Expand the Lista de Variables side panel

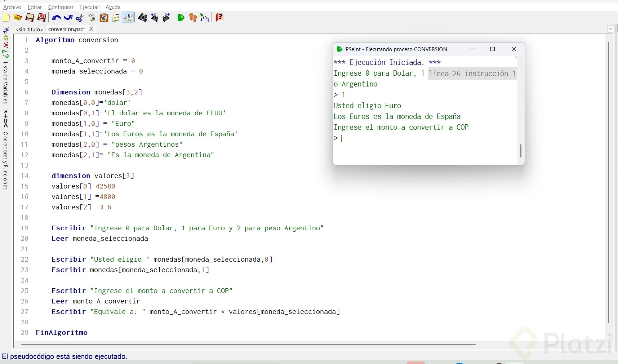click(x=5, y=83)
